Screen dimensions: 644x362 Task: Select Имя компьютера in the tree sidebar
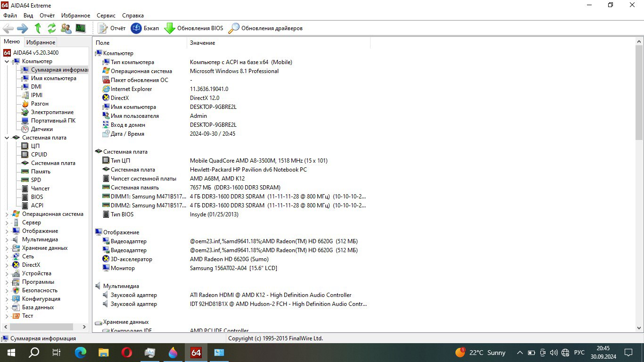[x=53, y=78]
